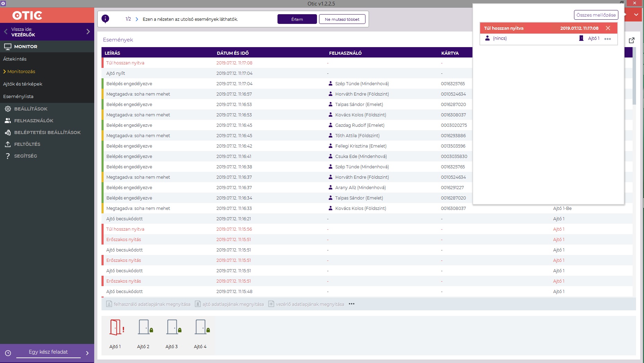Open three-dot menu in notification card
The height and width of the screenshot is (363, 644).
(608, 39)
